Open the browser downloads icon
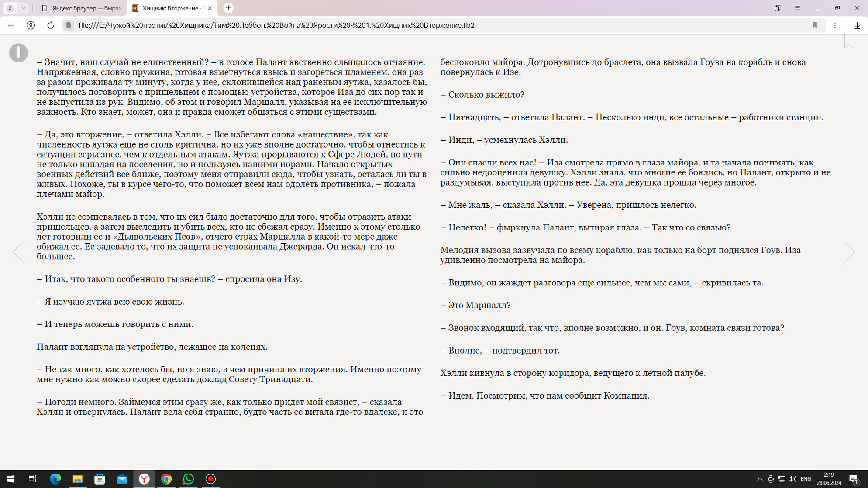The height and width of the screenshot is (488, 868). coord(857,25)
